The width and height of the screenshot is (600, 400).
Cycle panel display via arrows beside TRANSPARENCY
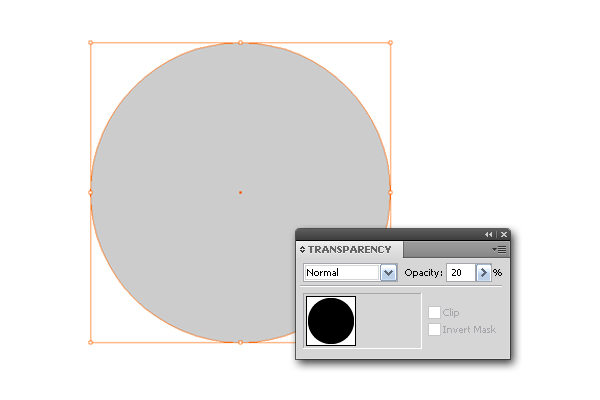coord(302,250)
